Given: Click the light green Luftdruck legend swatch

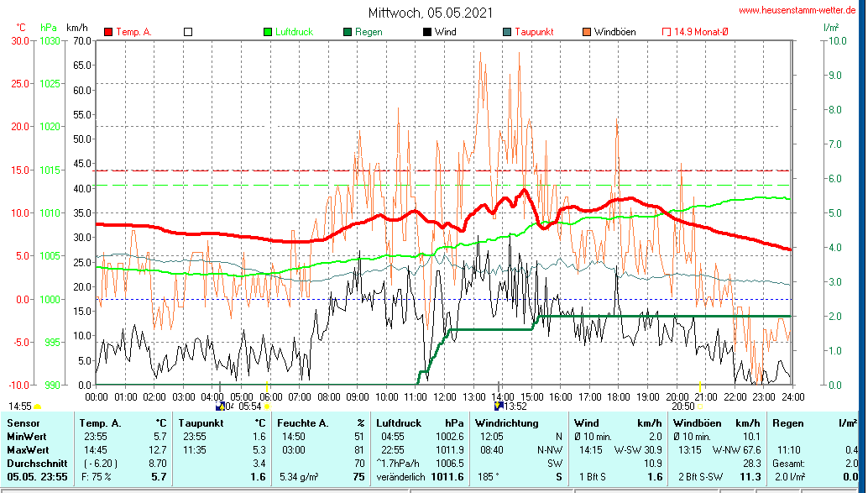Looking at the screenshot, I should pyautogui.click(x=268, y=32).
